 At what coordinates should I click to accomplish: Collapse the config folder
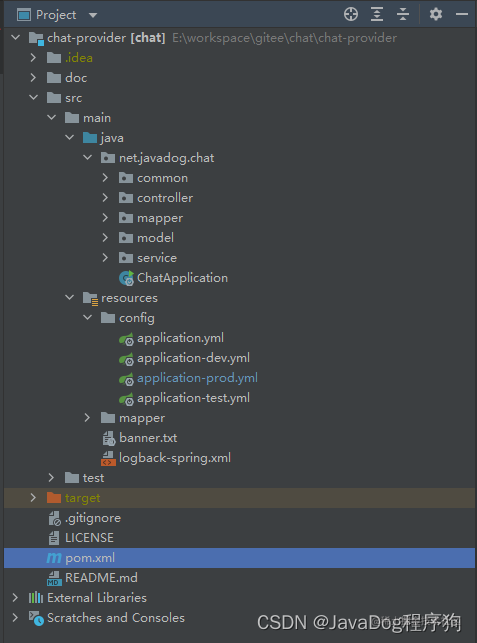click(87, 317)
